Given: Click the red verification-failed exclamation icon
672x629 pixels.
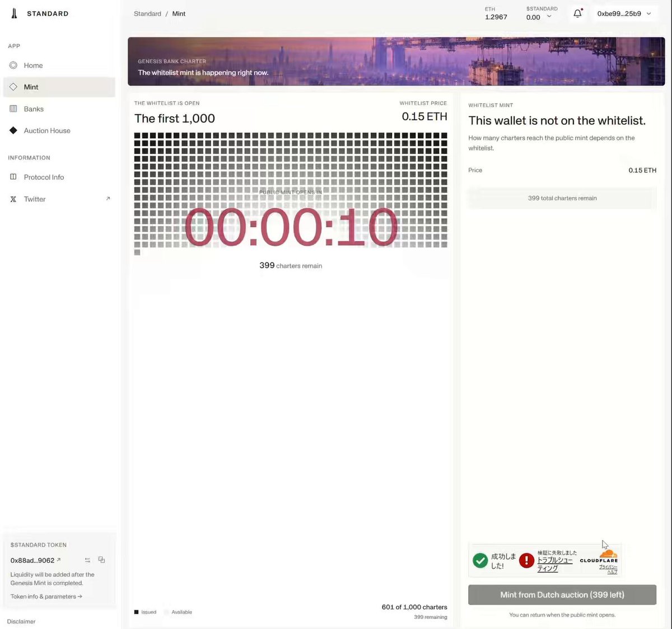Looking at the screenshot, I should 526,560.
